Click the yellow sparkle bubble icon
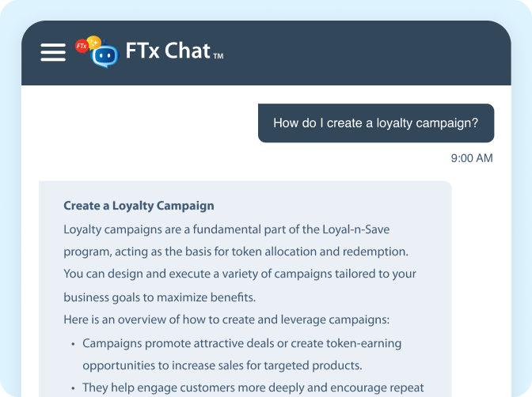 (x=94, y=43)
